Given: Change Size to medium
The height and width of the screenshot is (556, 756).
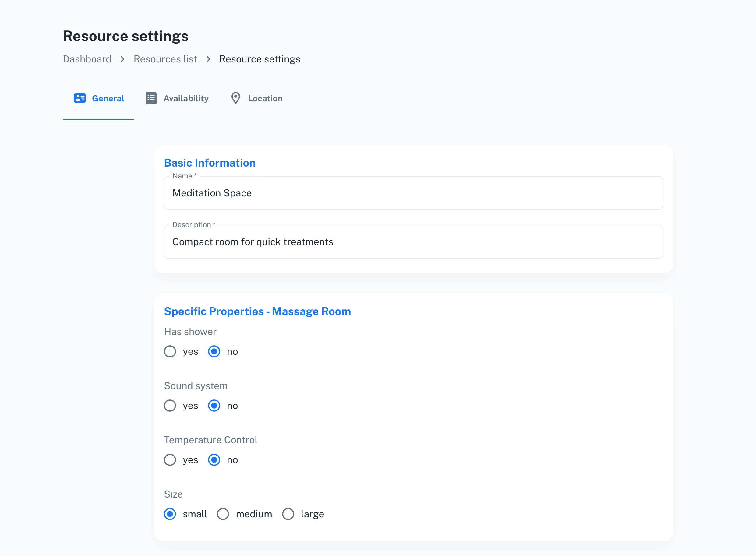Looking at the screenshot, I should (223, 514).
